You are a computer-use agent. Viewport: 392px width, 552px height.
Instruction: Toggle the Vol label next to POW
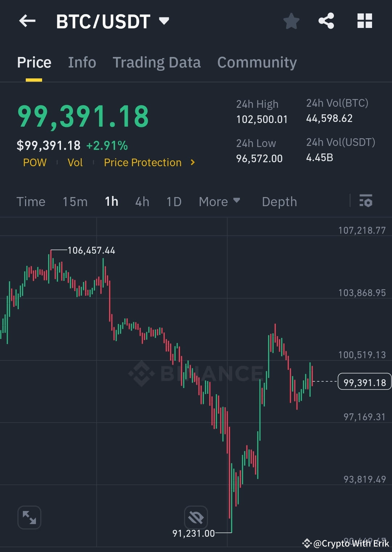(x=75, y=163)
